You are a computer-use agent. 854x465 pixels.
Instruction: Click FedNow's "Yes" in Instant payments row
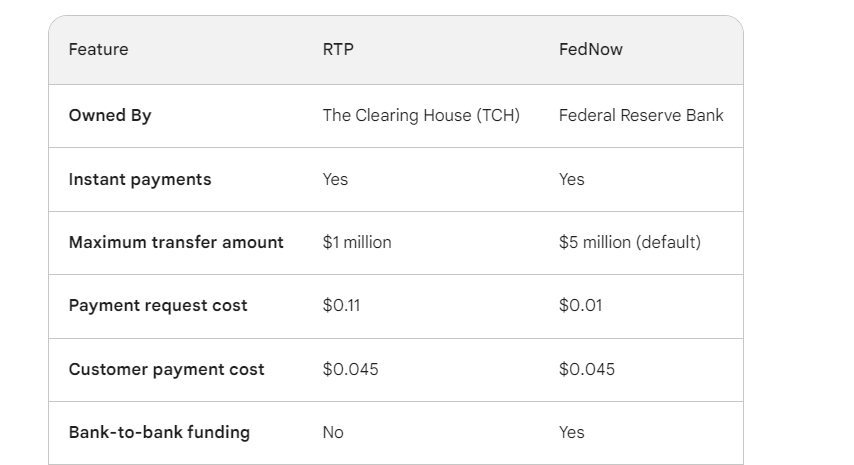(571, 179)
